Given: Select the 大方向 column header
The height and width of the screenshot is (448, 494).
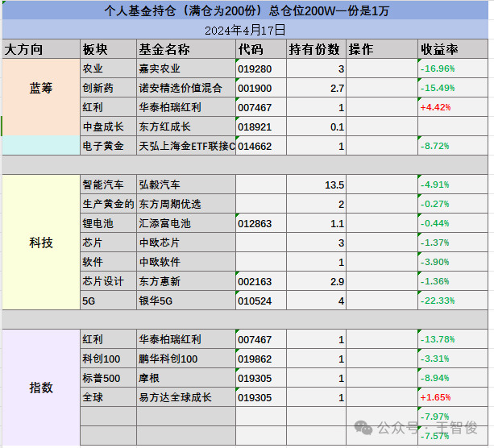Looking at the screenshot, I should 41,49.
